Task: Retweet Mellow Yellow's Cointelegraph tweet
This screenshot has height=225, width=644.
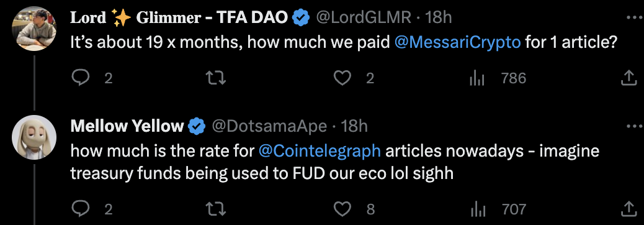Action: 216,209
